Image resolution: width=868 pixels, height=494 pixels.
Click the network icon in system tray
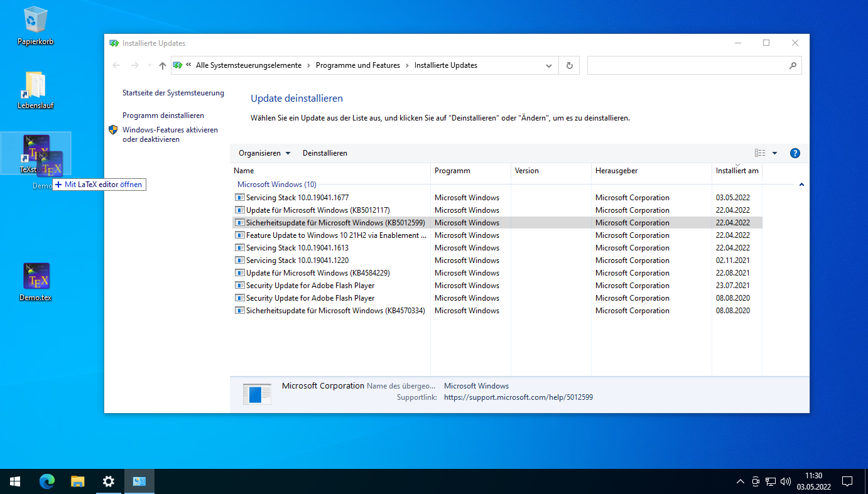(x=771, y=481)
